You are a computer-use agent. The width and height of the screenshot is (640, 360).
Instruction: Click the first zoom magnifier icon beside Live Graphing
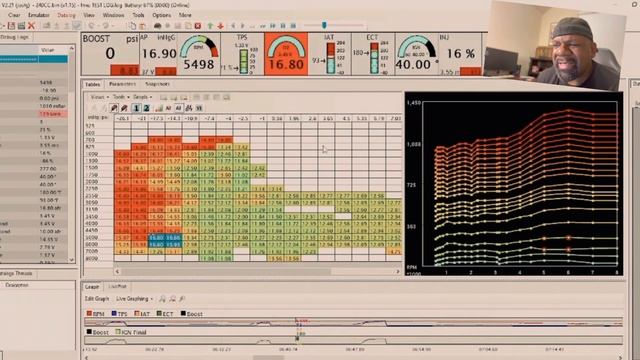tap(162, 299)
